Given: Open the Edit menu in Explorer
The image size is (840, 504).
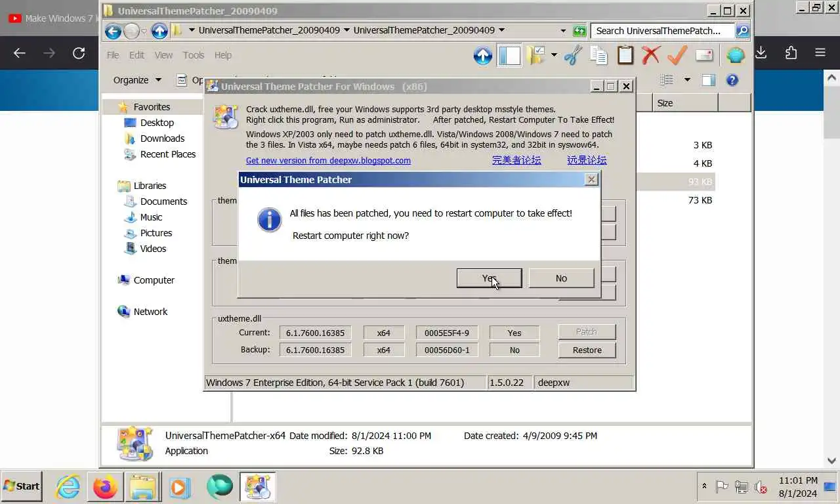Looking at the screenshot, I should coord(136,55).
